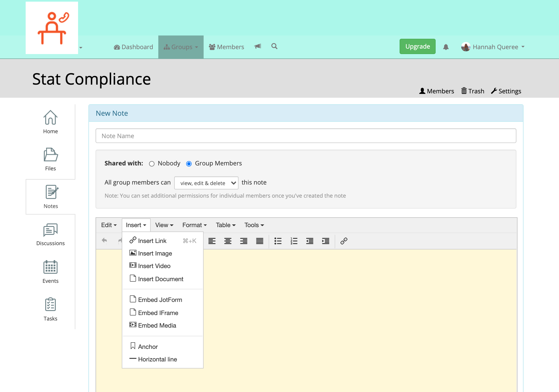The width and height of the screenshot is (559, 392).
Task: Open the Discussions section
Action: [x=50, y=234]
